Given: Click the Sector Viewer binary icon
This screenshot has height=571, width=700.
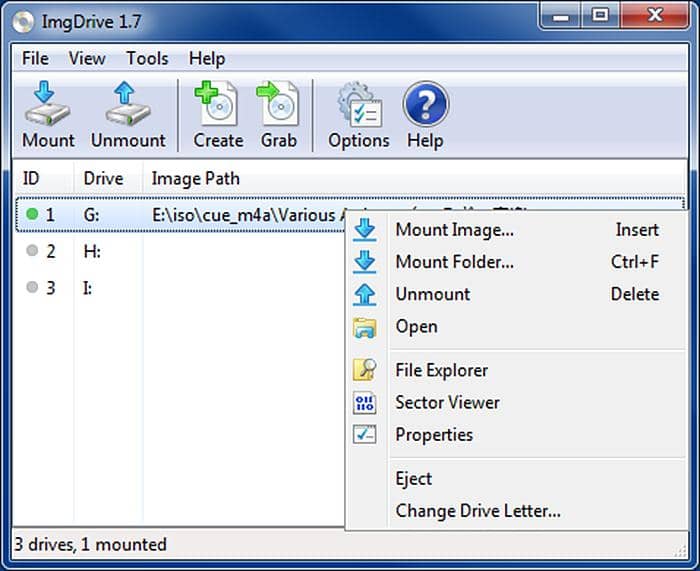Looking at the screenshot, I should click(x=365, y=403).
